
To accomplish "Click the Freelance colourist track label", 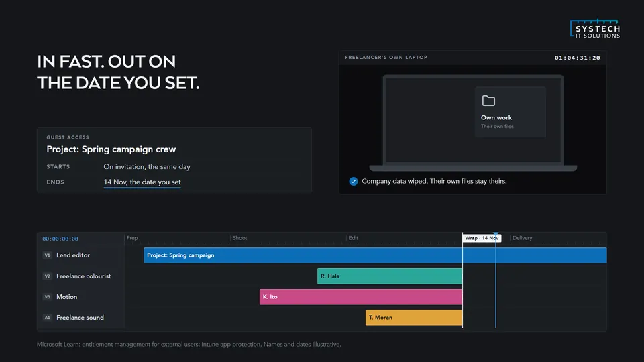I will [x=84, y=276].
